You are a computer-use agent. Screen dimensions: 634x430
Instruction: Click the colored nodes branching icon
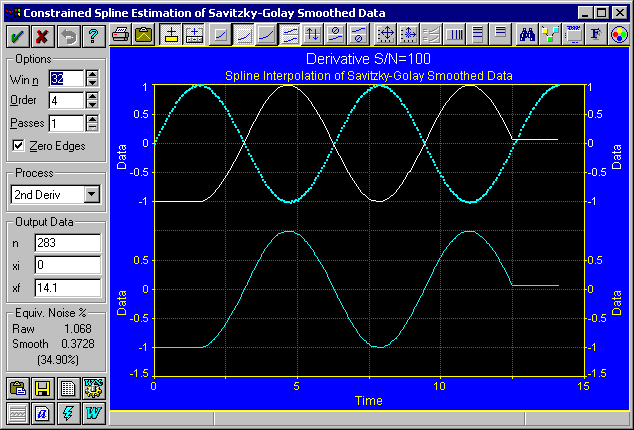pos(550,35)
